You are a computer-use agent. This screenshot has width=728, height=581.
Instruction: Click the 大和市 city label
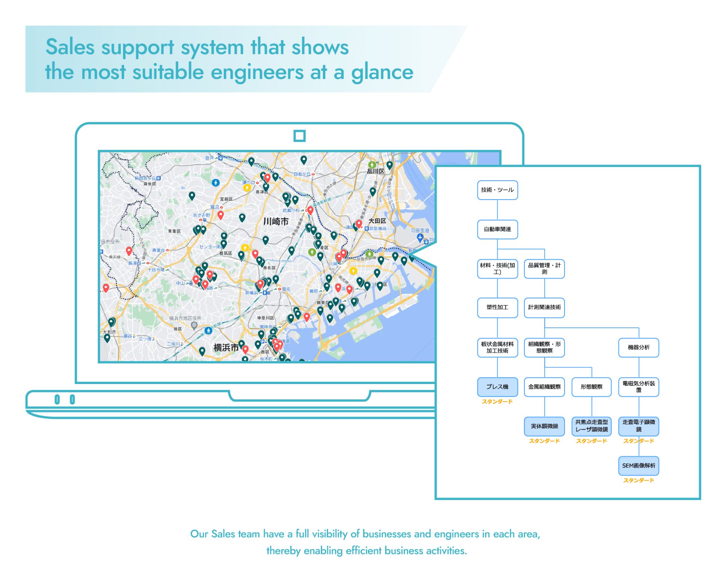109,332
